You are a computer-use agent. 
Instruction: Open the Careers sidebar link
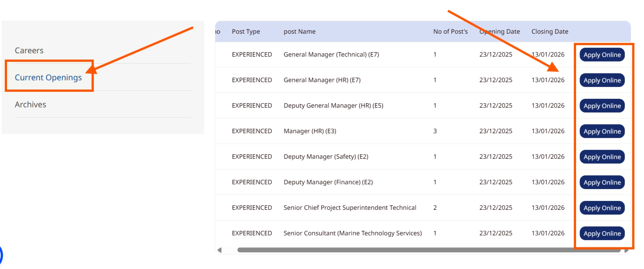[29, 51]
